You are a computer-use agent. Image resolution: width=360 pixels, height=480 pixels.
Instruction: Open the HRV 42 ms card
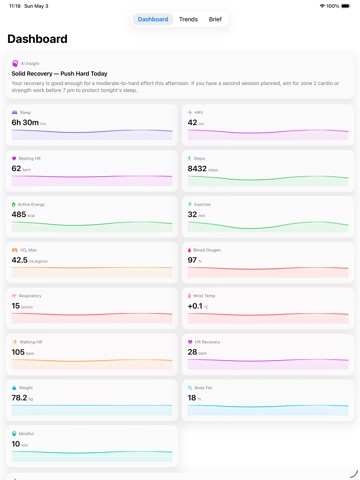268,125
